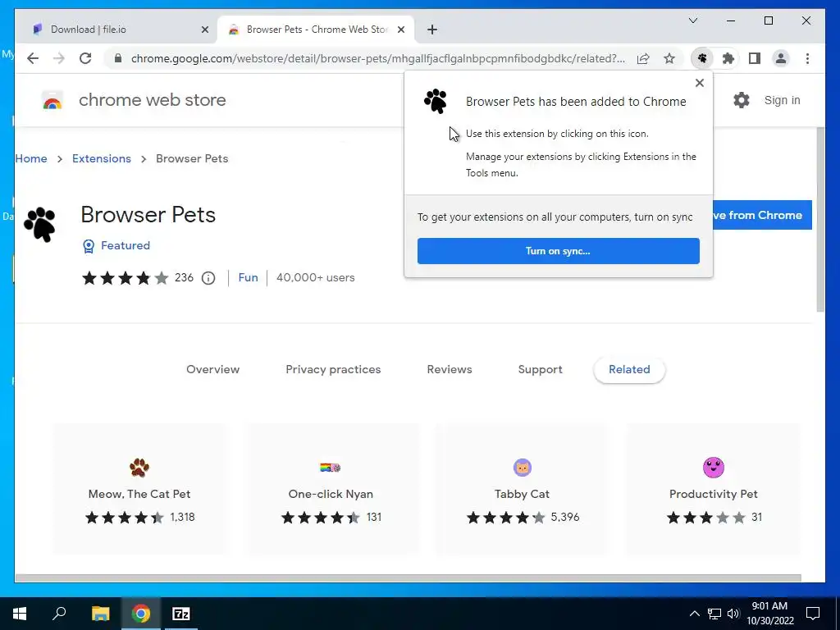
Task: Close the extension added popup
Action: (700, 83)
